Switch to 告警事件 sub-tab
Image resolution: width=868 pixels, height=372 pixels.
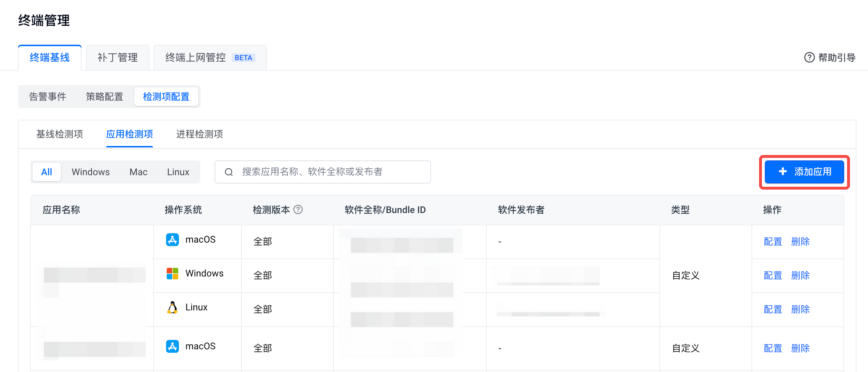click(48, 97)
